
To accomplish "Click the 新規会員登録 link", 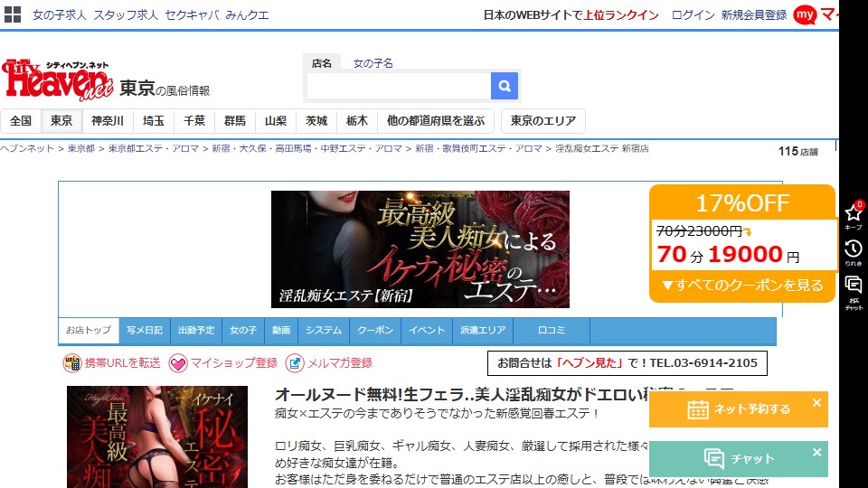I will 753,15.
